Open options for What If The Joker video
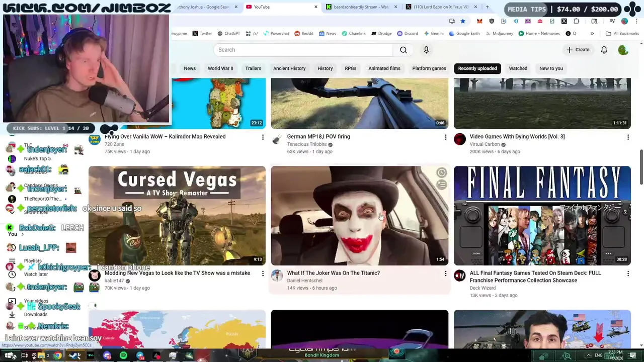This screenshot has width=644, height=362. (445, 274)
